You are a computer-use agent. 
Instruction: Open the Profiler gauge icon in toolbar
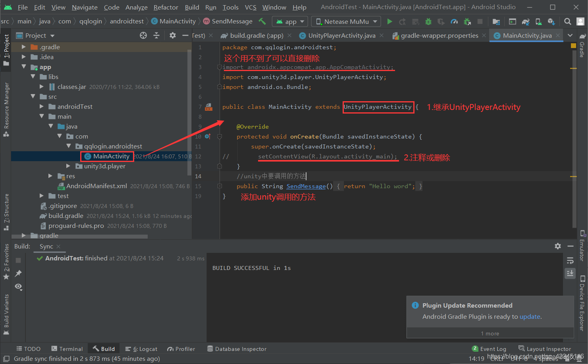pos(454,21)
